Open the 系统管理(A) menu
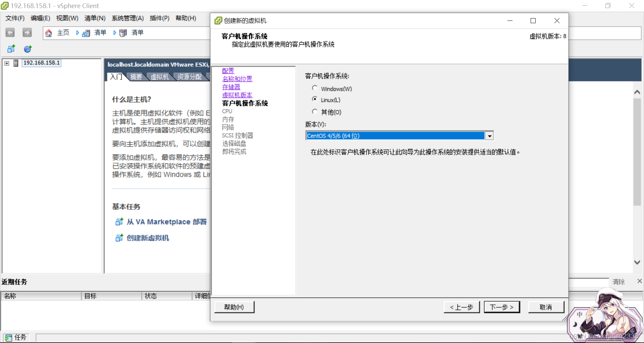Image resolution: width=644 pixels, height=343 pixels. click(x=128, y=18)
